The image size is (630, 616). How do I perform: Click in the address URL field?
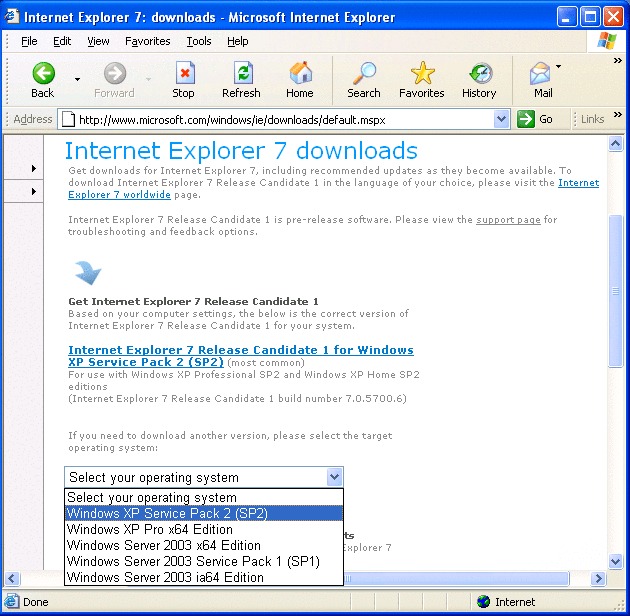click(284, 120)
